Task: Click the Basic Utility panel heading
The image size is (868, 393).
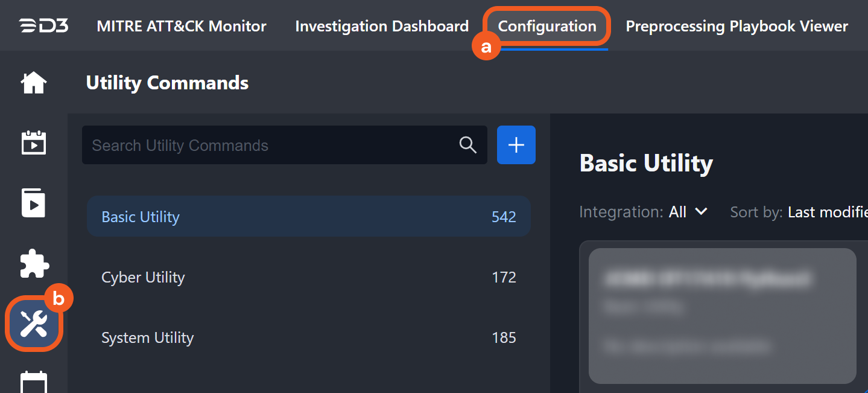Action: [x=646, y=163]
